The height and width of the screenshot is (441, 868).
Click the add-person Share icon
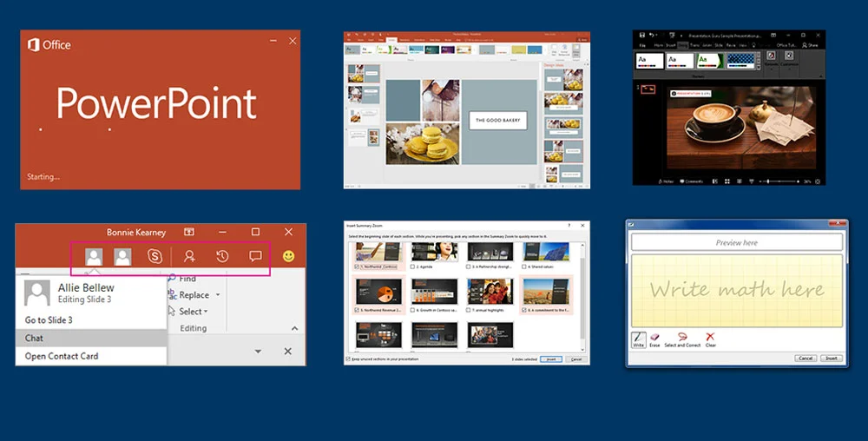190,256
